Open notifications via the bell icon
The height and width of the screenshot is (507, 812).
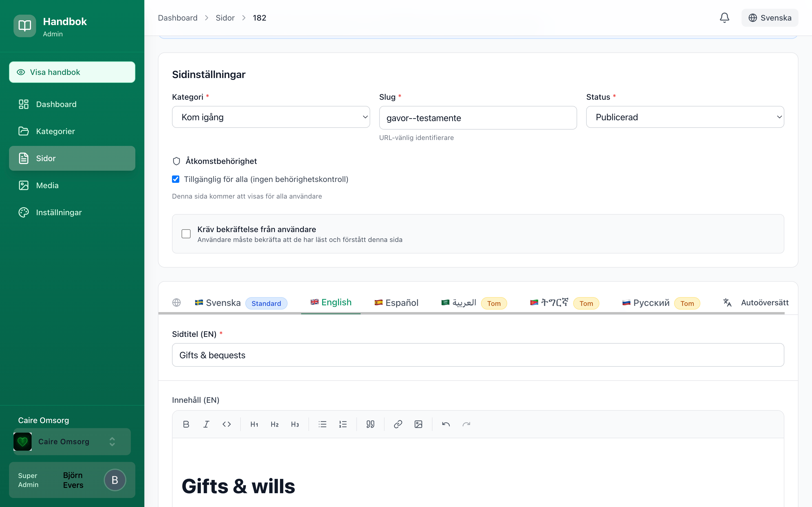(724, 18)
